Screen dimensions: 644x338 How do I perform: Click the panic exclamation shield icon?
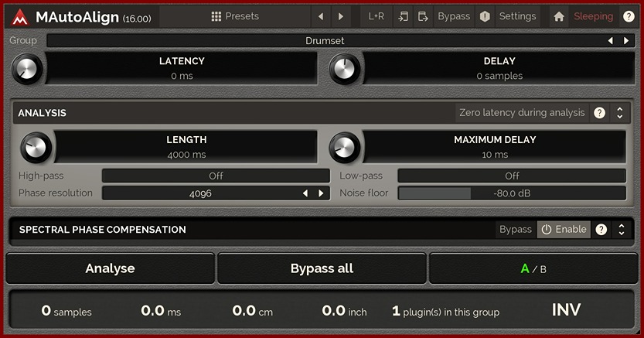click(x=485, y=16)
